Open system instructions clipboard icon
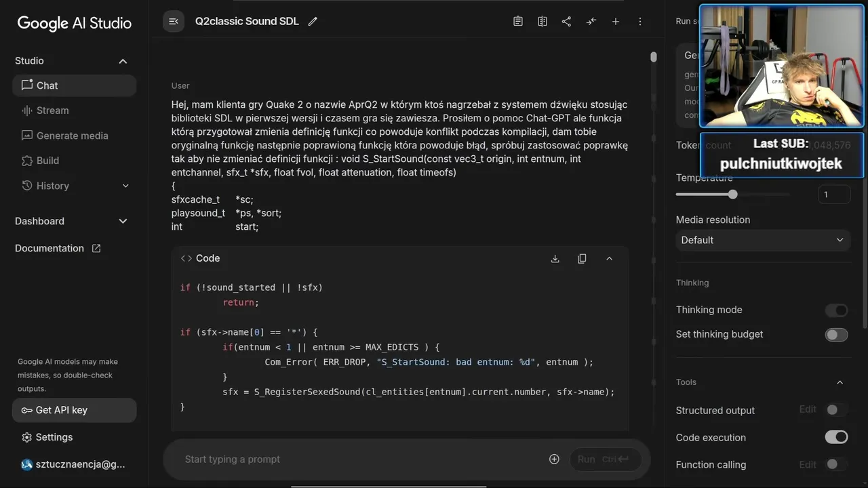Screen dimensions: 868x488 pyautogui.click(x=518, y=21)
